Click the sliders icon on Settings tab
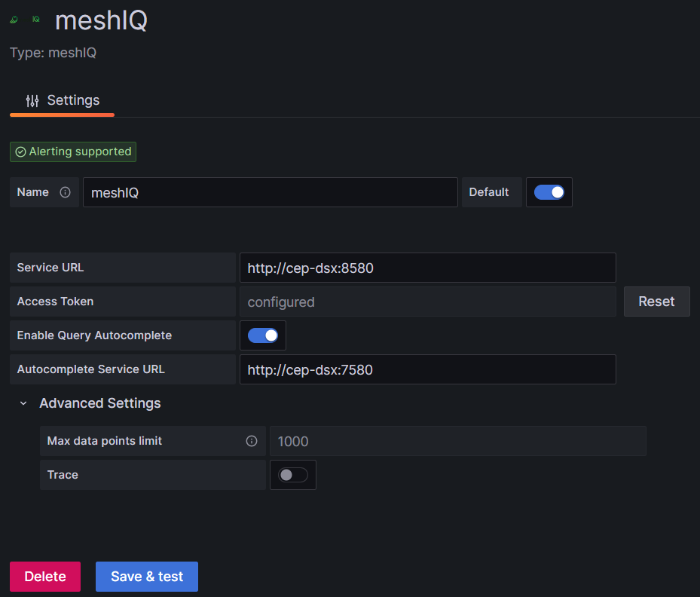This screenshot has width=700, height=597. click(x=32, y=101)
